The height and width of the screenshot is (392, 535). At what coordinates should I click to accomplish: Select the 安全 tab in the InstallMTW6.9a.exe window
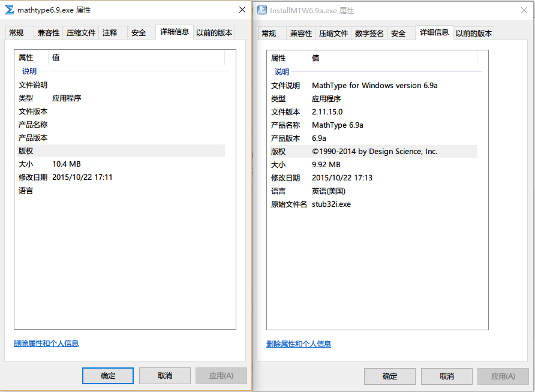pos(401,34)
